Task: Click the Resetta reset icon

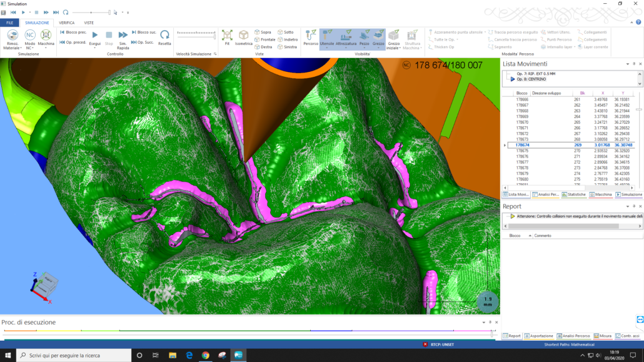Action: pyautogui.click(x=164, y=35)
